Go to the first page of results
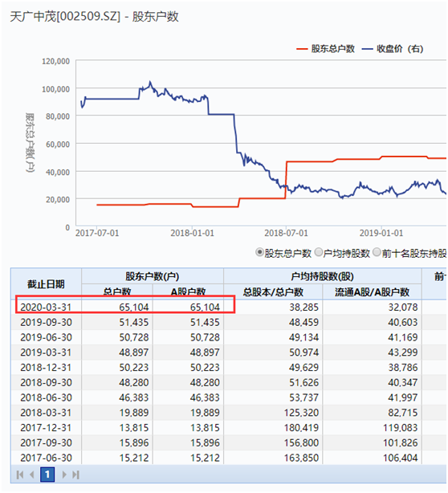 pyautogui.click(x=19, y=475)
